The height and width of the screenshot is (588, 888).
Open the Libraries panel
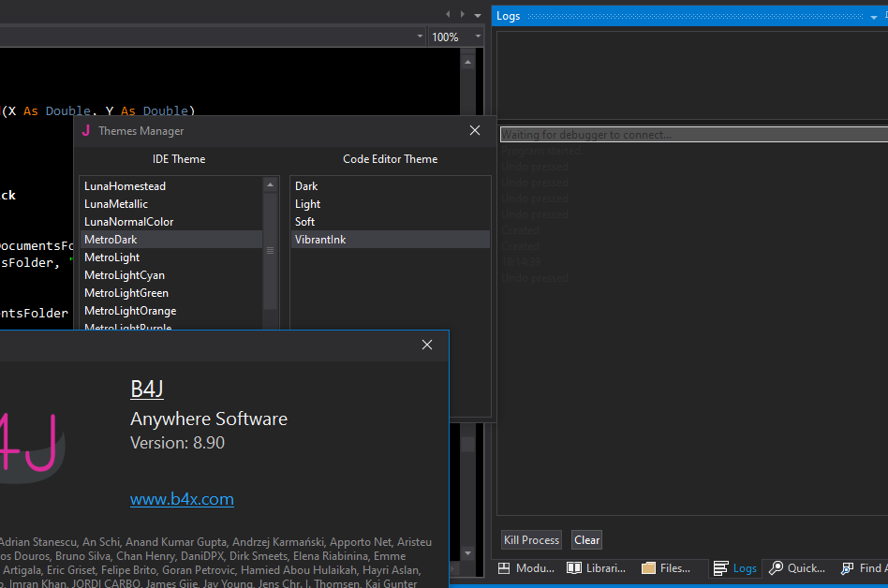[597, 568]
